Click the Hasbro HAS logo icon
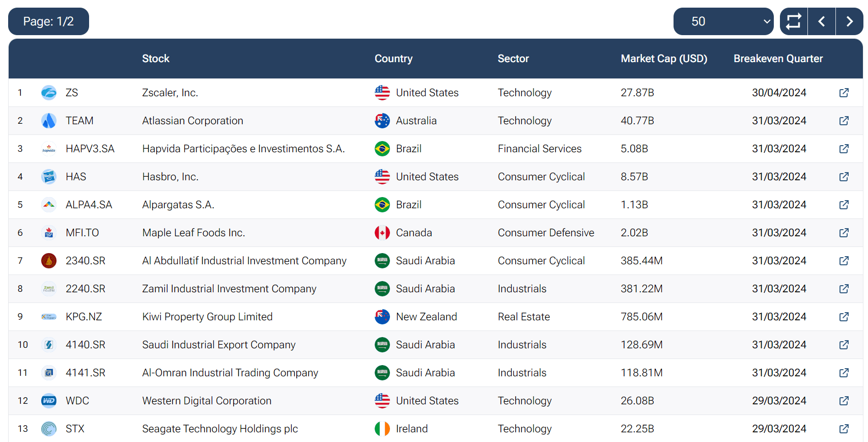Viewport: 868px width, 442px height. (49, 177)
